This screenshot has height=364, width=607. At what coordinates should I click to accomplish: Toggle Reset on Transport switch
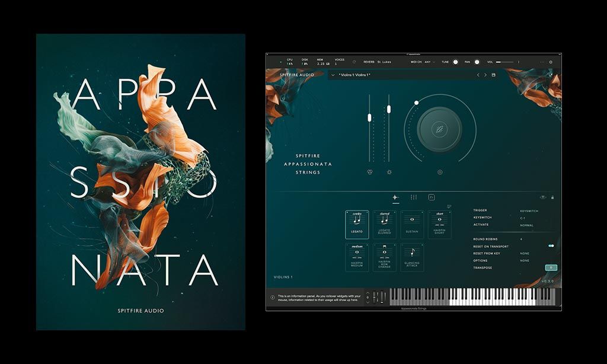[551, 246]
